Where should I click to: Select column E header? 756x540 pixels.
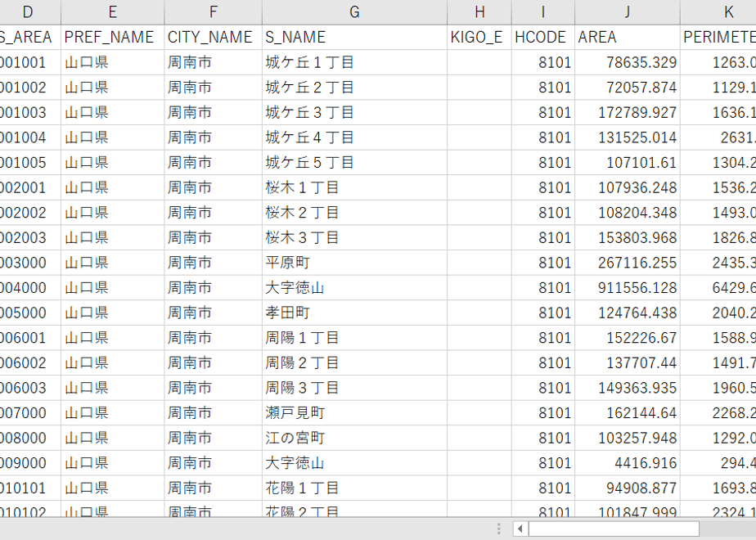point(112,12)
